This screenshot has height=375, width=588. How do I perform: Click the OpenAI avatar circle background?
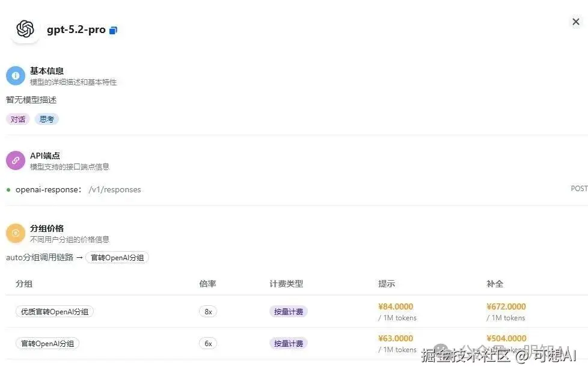click(24, 29)
